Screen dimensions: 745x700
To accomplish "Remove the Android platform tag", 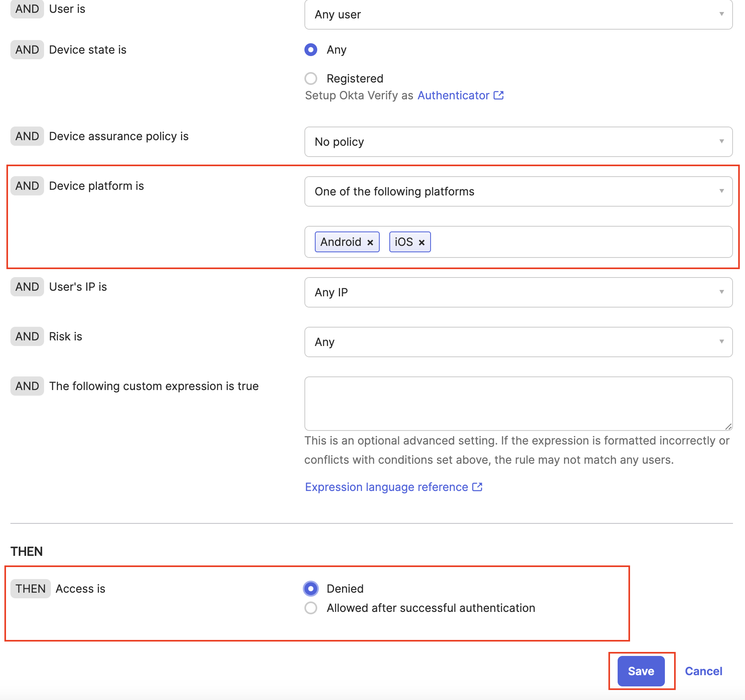I will 370,242.
